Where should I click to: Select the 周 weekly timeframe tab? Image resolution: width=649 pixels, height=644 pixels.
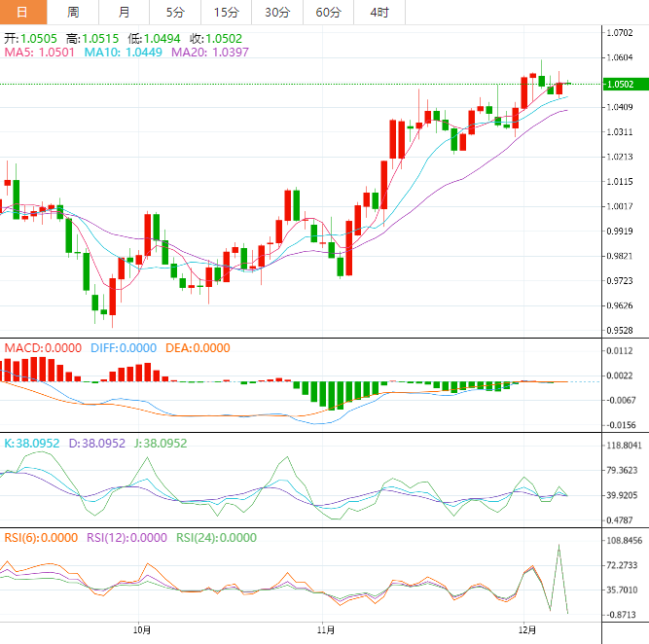coord(74,13)
